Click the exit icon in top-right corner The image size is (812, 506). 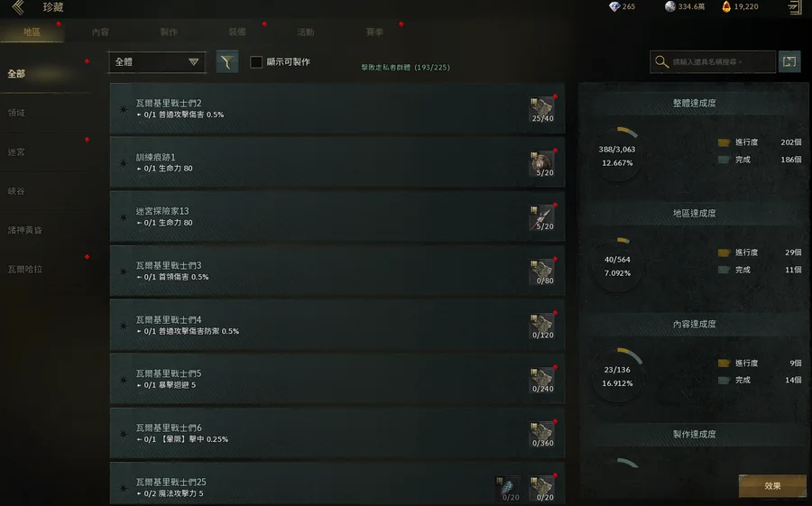(795, 6)
